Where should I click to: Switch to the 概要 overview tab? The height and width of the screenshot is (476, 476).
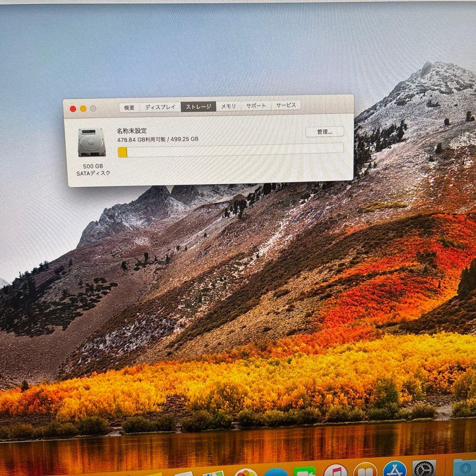pos(129,106)
